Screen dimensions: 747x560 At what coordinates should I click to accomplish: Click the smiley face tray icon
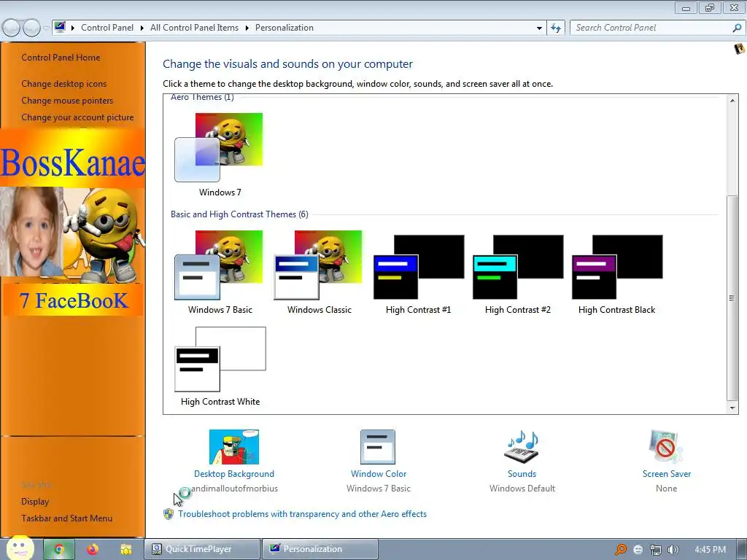(x=638, y=550)
